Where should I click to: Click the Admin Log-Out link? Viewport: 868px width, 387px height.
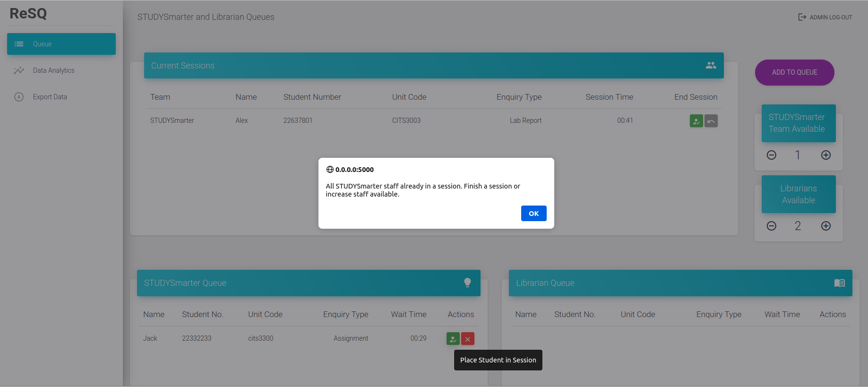click(x=825, y=17)
